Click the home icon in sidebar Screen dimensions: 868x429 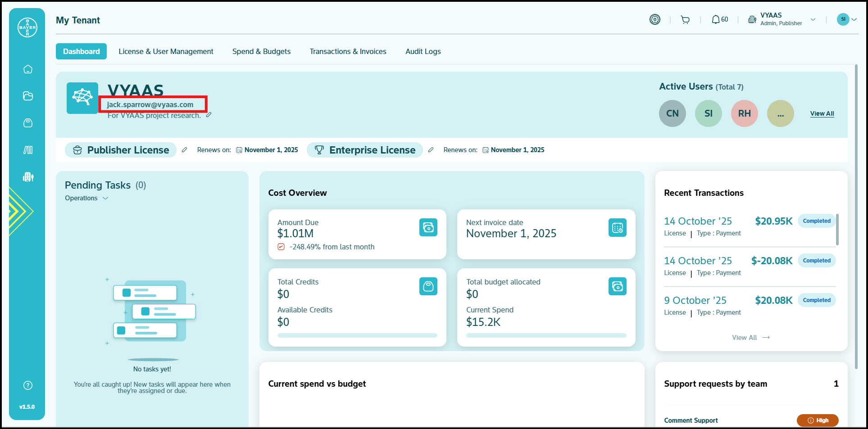(x=28, y=69)
